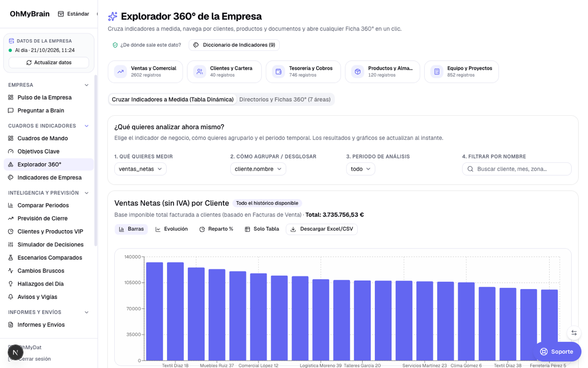Switch chart view to Barras
The height and width of the screenshot is (368, 588).
coord(131,229)
